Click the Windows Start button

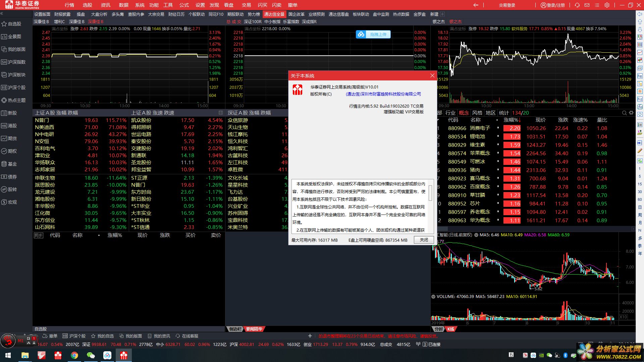pyautogui.click(x=8, y=355)
